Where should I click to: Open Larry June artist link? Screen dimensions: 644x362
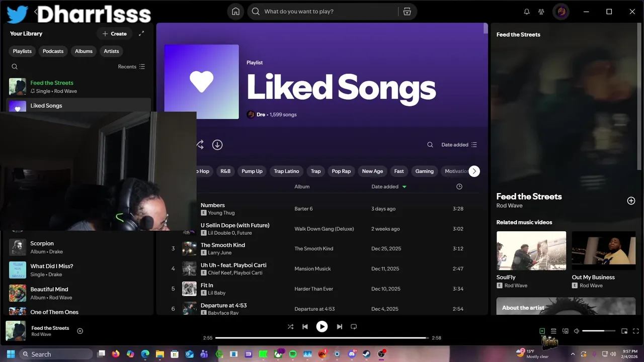pyautogui.click(x=221, y=253)
